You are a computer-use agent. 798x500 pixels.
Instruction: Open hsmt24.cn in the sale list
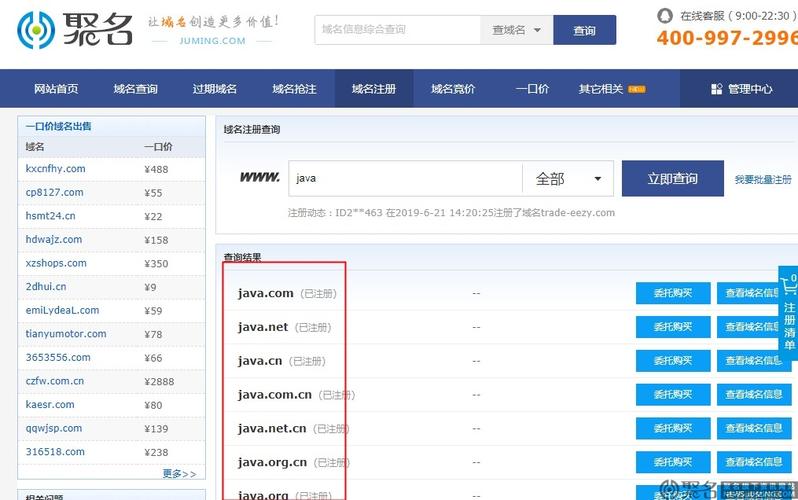[50, 216]
